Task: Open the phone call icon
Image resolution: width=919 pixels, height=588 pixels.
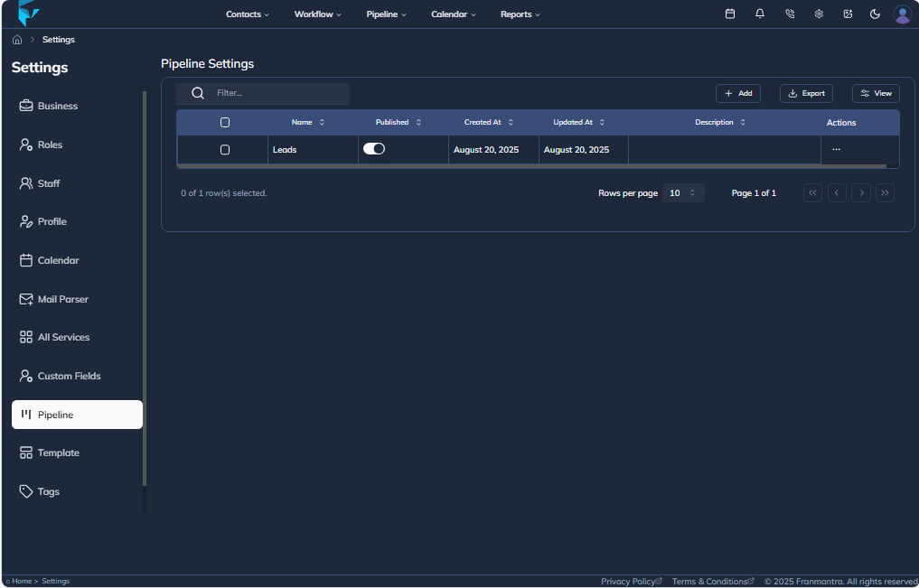Action: coord(789,14)
